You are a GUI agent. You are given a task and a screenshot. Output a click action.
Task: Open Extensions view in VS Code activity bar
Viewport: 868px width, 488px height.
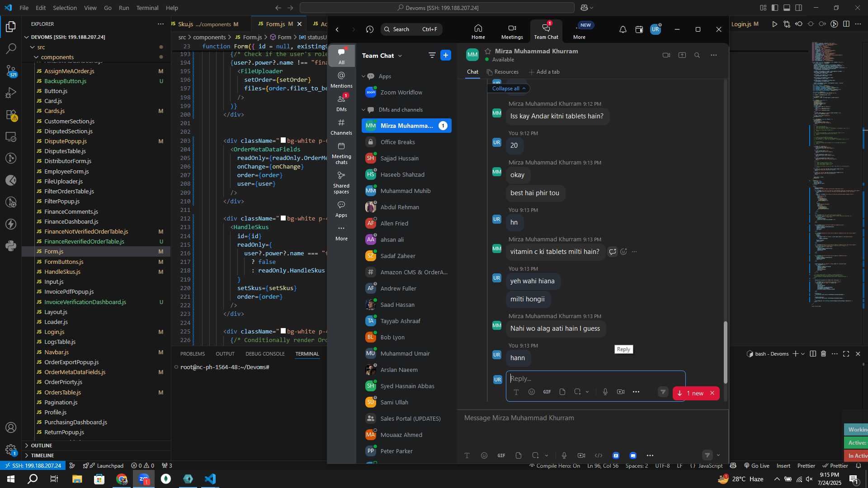tap(11, 115)
